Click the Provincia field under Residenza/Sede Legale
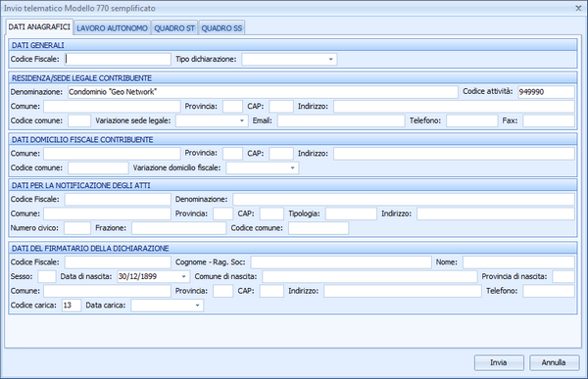588x379 pixels. tap(232, 107)
